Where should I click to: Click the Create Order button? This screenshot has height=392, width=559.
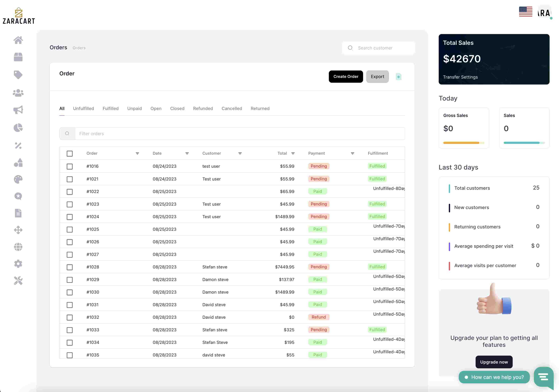346,77
